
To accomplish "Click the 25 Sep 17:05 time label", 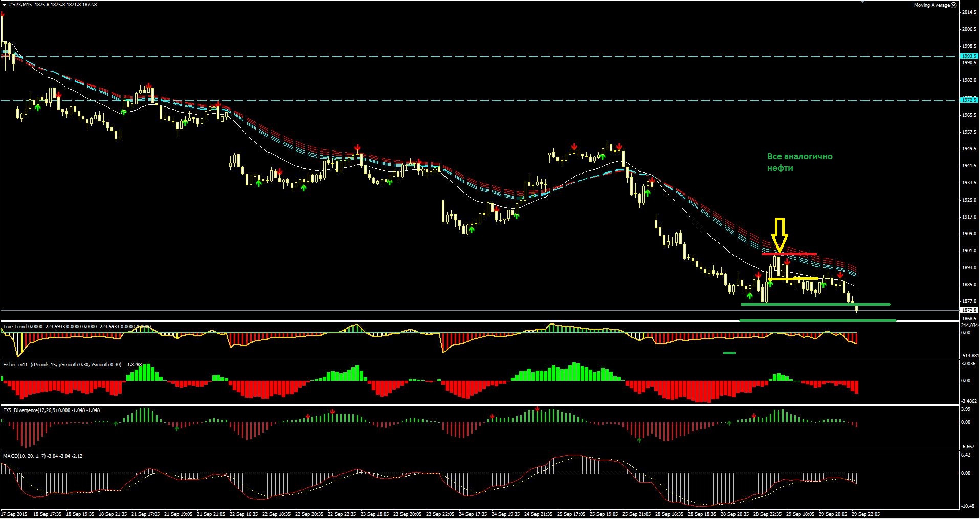I will click(571, 514).
